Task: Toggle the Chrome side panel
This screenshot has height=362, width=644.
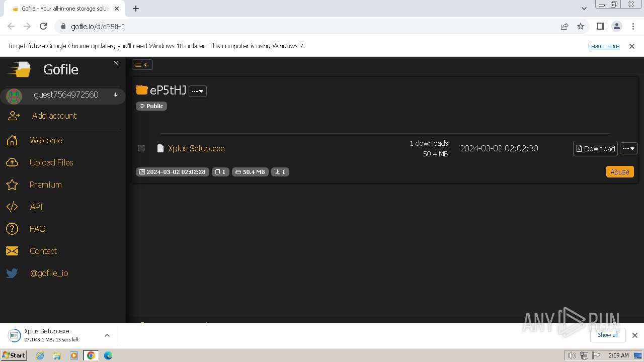Action: 601,26
